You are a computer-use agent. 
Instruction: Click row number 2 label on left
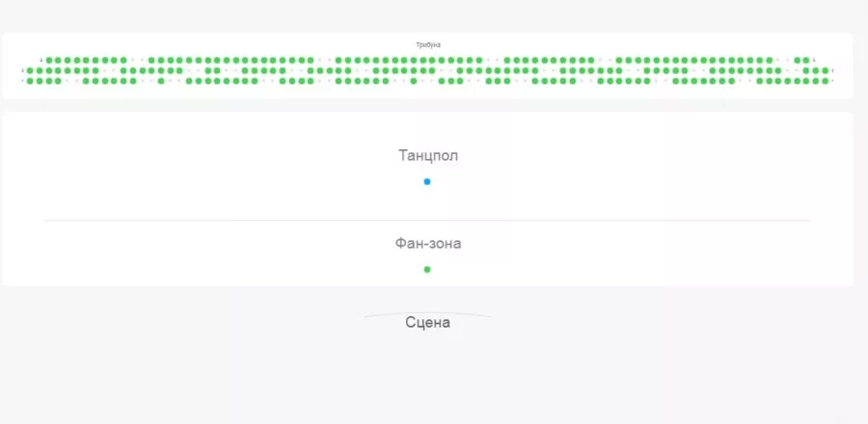pos(22,70)
